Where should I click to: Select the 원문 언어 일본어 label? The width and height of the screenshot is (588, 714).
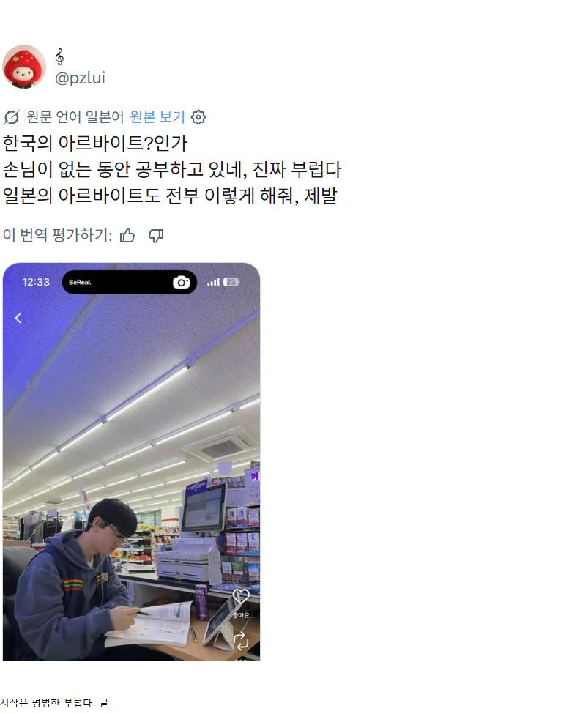pyautogui.click(x=75, y=117)
